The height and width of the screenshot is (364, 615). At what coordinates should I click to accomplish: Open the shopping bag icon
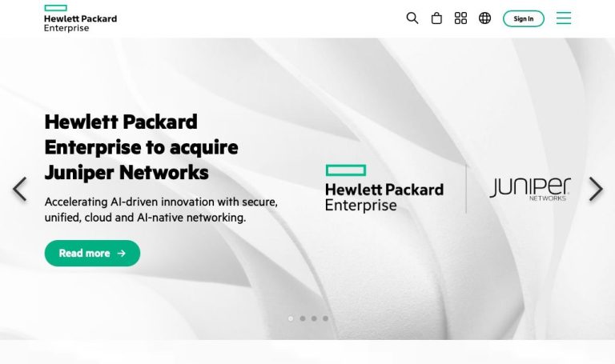[436, 18]
